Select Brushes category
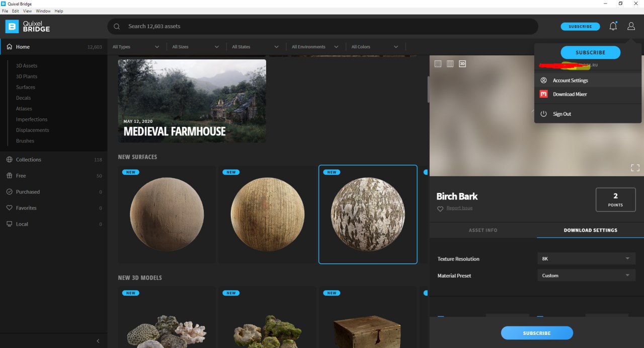The width and height of the screenshot is (644, 348). tap(25, 141)
